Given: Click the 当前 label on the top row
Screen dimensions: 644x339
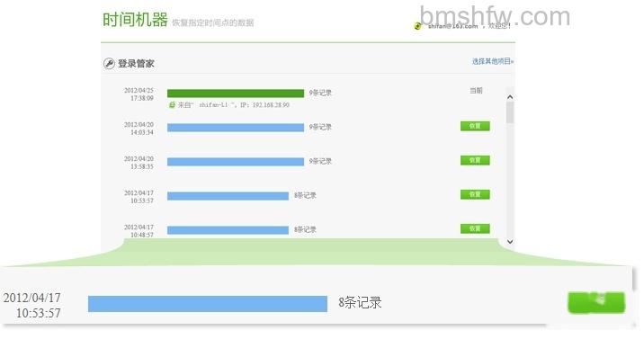Looking at the screenshot, I should [x=476, y=90].
